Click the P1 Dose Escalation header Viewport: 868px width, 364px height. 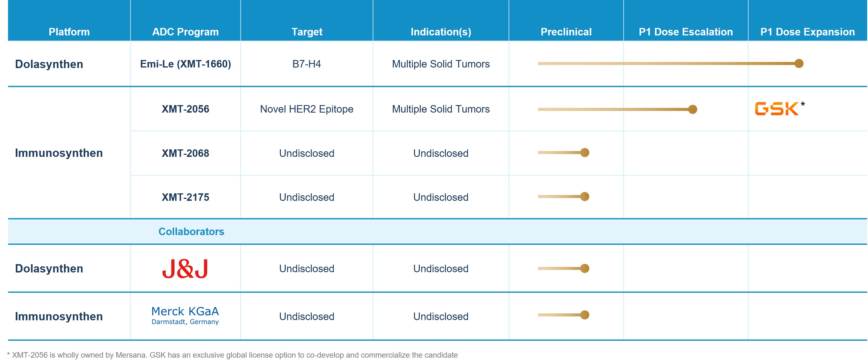pos(685,32)
